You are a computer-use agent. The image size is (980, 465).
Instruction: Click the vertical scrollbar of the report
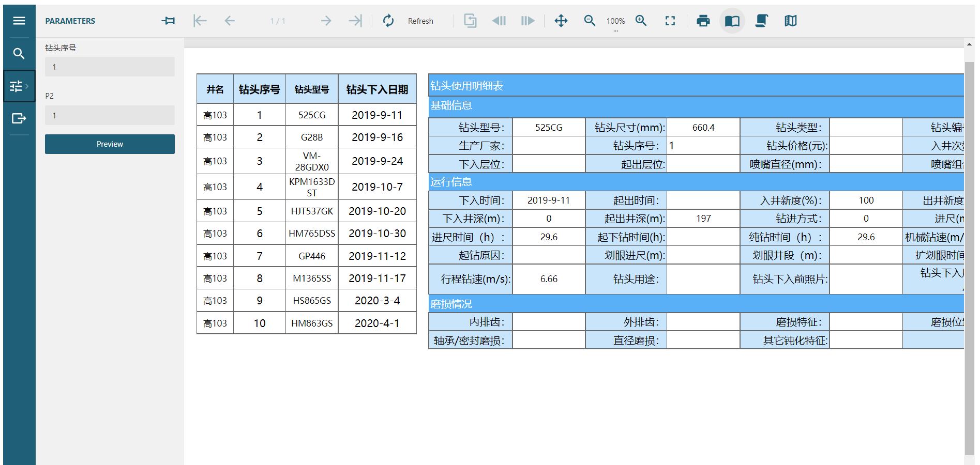(x=969, y=258)
